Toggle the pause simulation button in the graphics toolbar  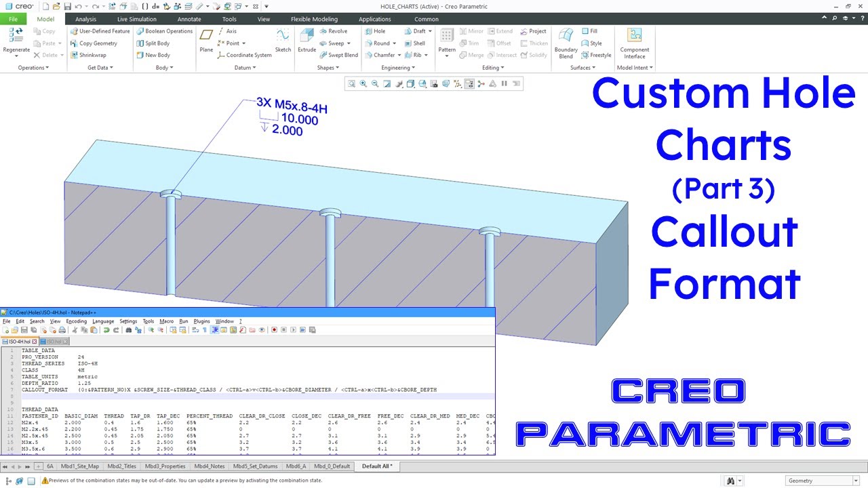pos(504,83)
